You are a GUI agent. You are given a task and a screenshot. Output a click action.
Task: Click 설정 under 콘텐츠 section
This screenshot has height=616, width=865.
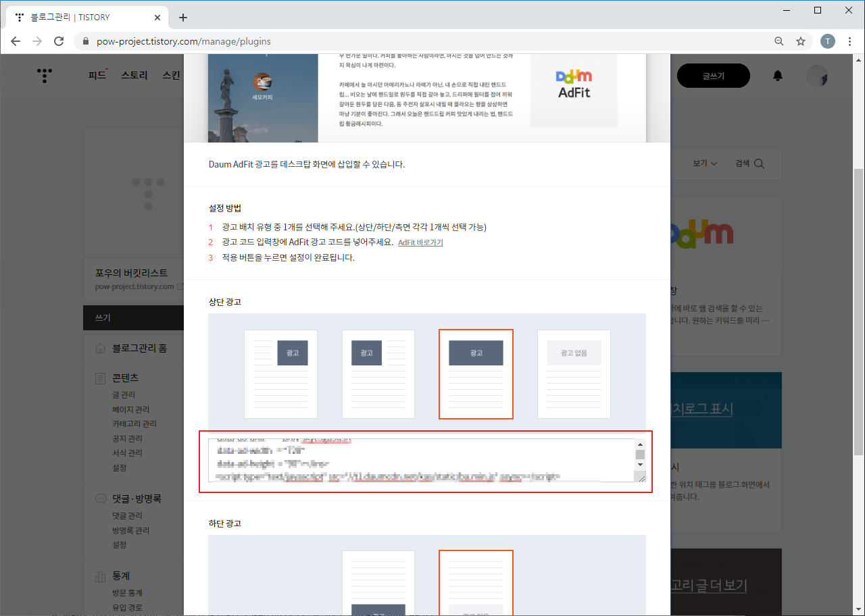pyautogui.click(x=119, y=467)
